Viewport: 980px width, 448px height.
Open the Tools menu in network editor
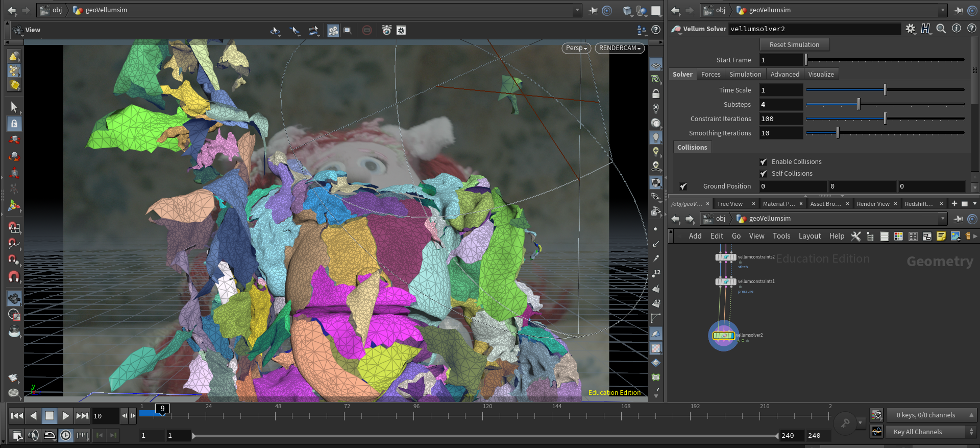click(781, 236)
